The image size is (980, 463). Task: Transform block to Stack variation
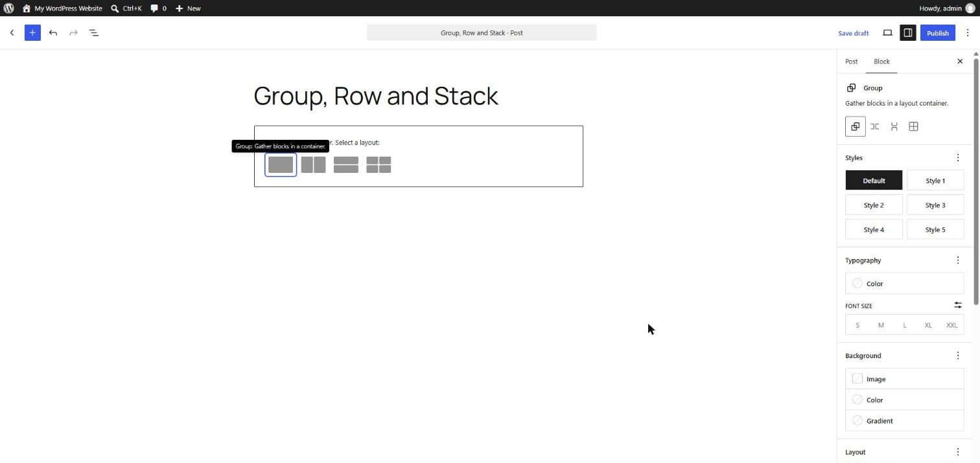(894, 126)
